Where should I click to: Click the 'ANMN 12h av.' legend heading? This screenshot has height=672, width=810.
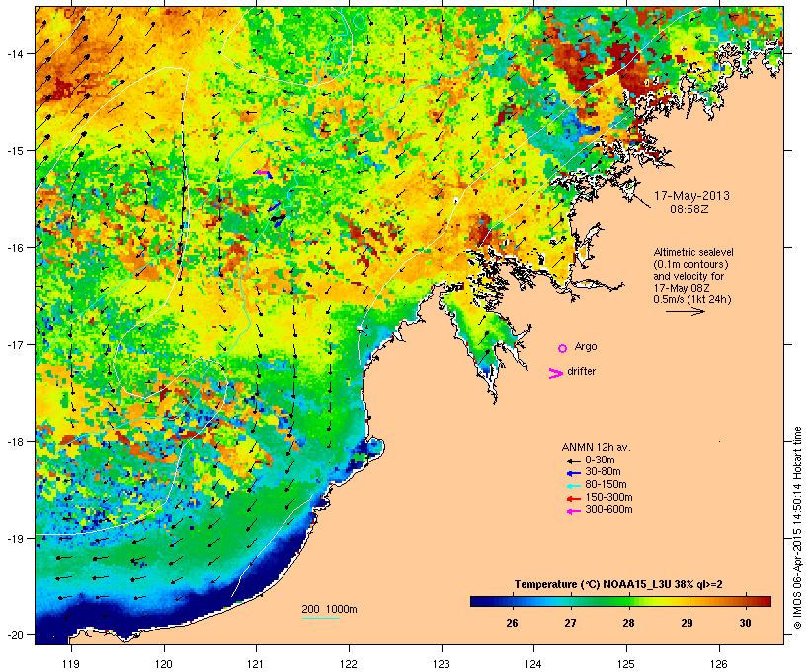pos(596,447)
